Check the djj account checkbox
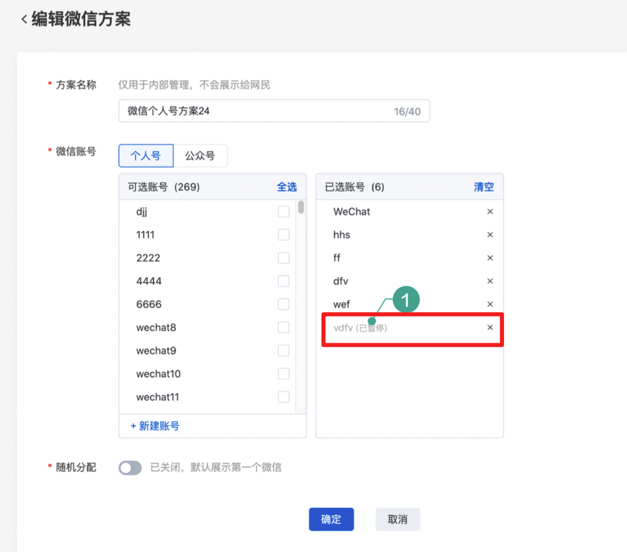Viewport: 627px width, 552px height. [283, 212]
